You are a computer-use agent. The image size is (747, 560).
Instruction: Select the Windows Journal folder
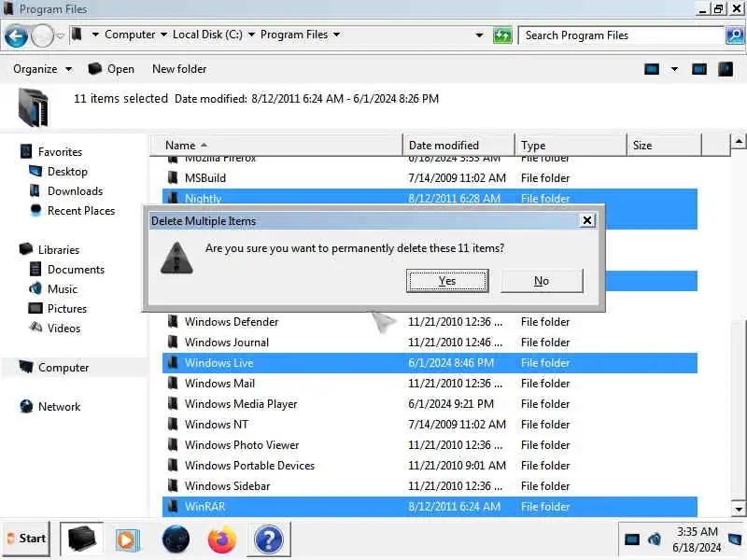[430, 342]
